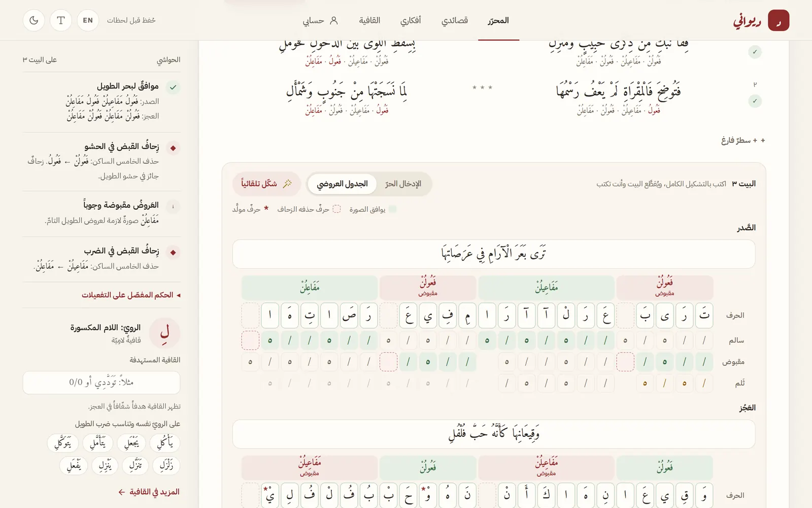This screenshot has height=508, width=812.
Task: Click the العجُز verse text field
Action: [494, 434]
